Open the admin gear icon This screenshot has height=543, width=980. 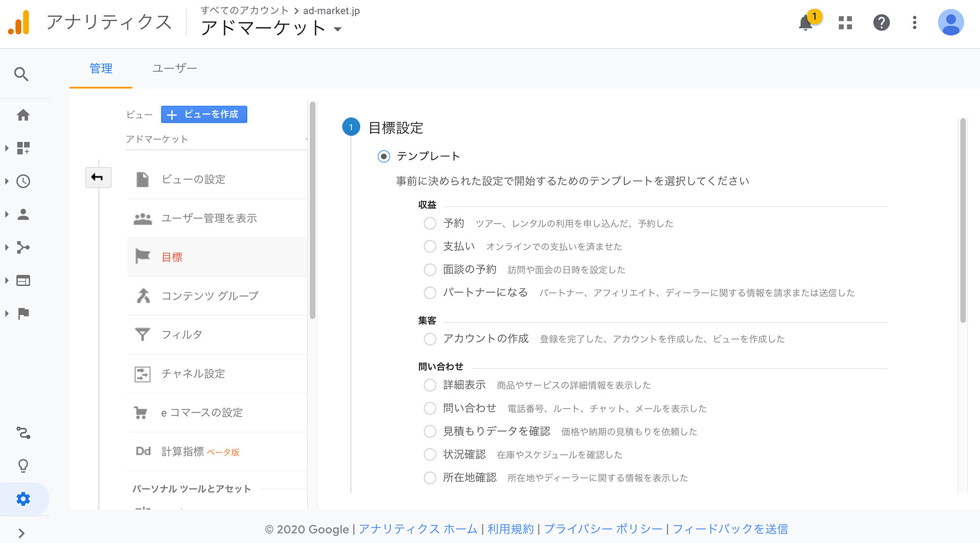(x=23, y=499)
